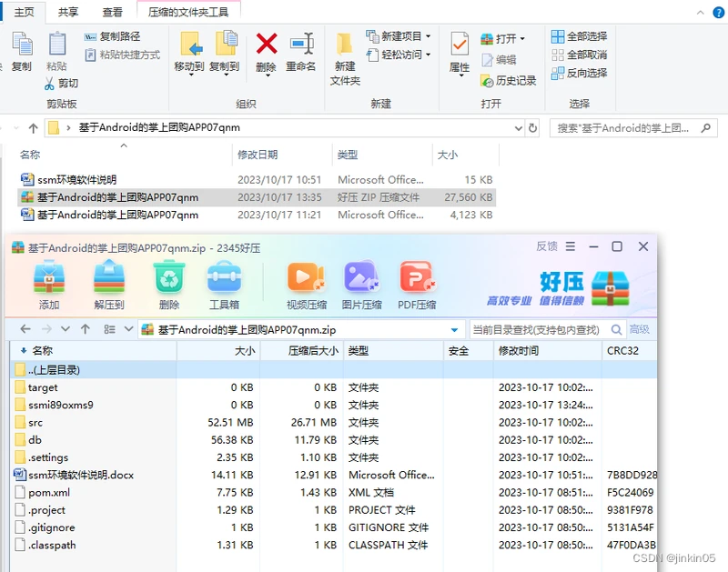
Task: Switch to the Home ribbon tab
Action: click(25, 12)
